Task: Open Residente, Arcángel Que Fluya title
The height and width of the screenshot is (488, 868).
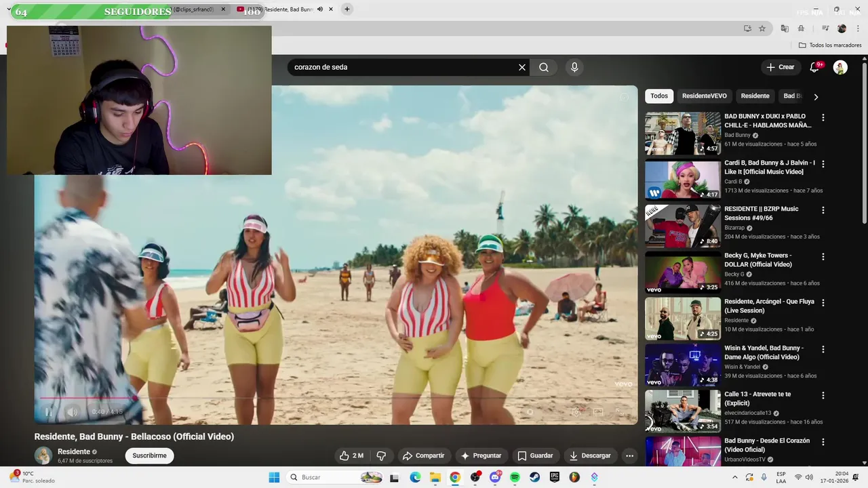Action: pos(769,306)
